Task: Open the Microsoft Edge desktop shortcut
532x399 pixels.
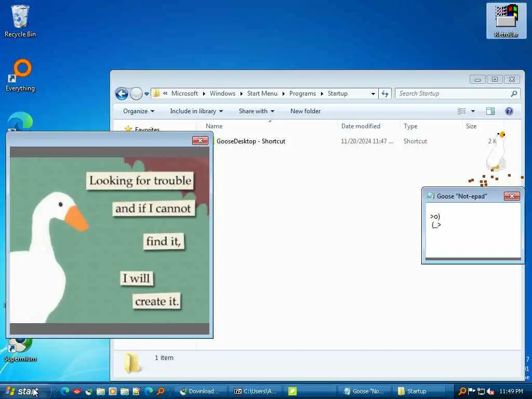Action: tap(20, 122)
